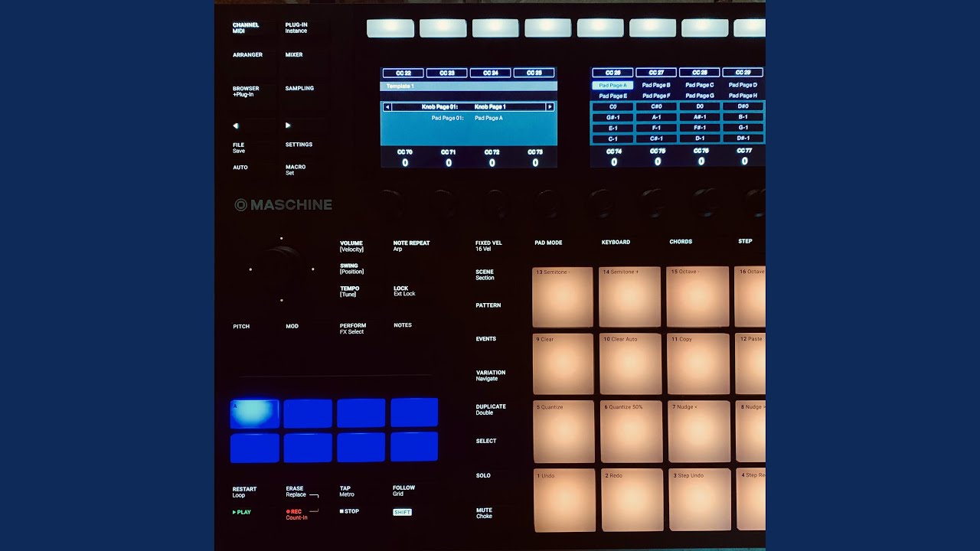Select the SCENE Section button
980x551 pixels.
click(x=485, y=275)
